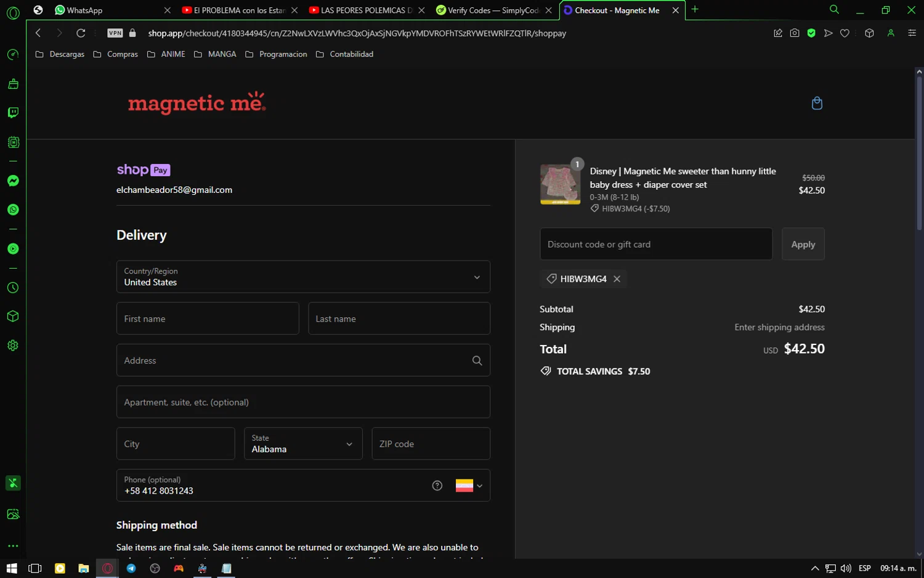Open History clock icon in sidebar

(x=13, y=288)
